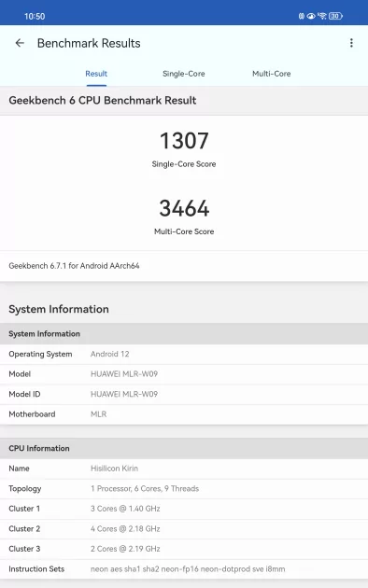Tap the Multi-Core Score label

point(184,231)
